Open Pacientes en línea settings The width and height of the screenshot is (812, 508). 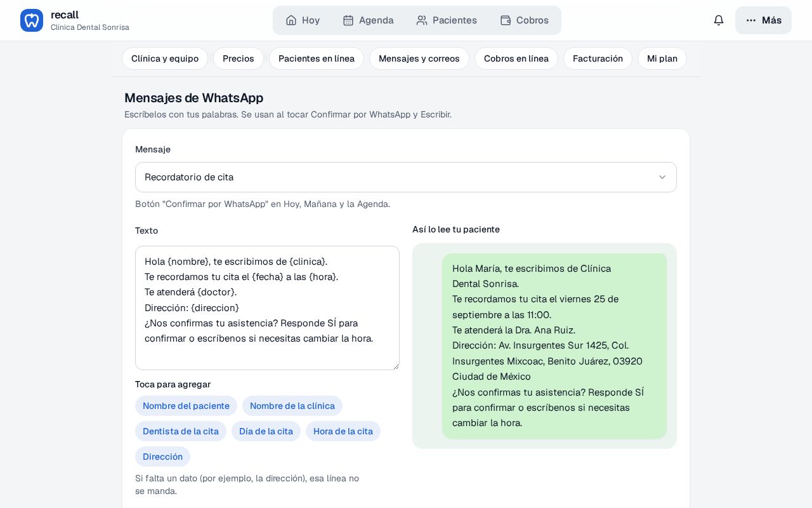click(x=317, y=58)
